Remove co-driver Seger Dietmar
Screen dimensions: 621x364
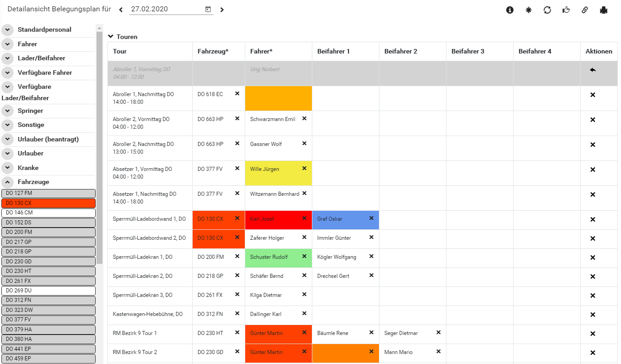click(x=438, y=332)
